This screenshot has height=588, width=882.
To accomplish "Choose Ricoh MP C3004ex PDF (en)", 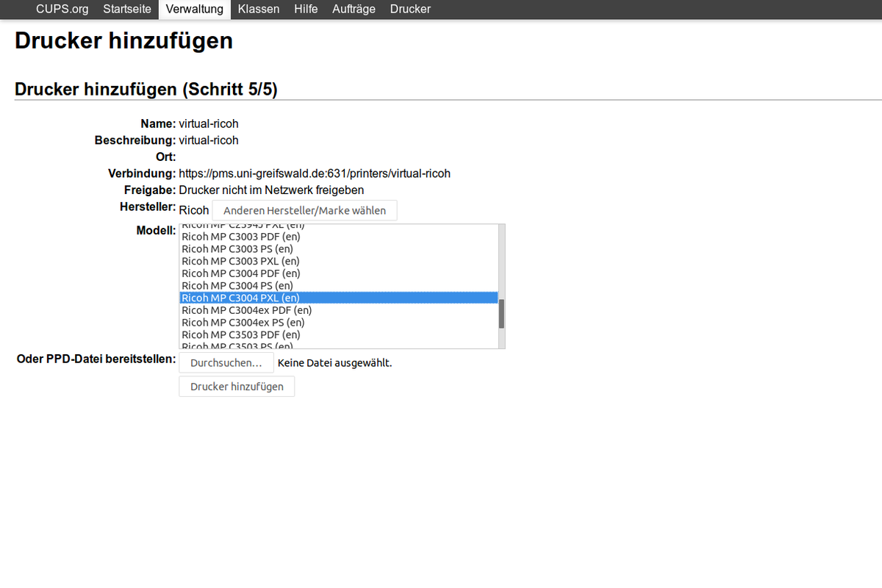I will (247, 310).
